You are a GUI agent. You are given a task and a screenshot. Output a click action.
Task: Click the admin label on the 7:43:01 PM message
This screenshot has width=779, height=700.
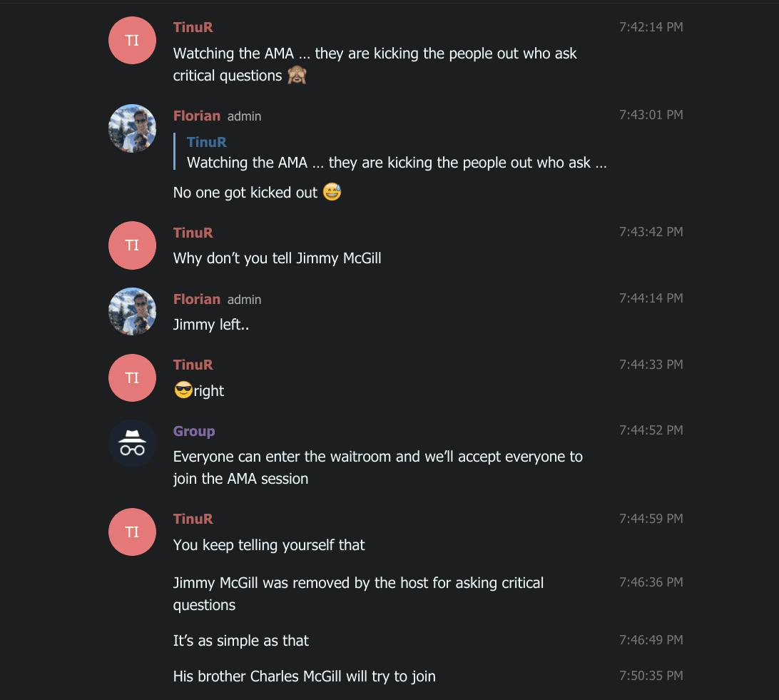(x=245, y=116)
